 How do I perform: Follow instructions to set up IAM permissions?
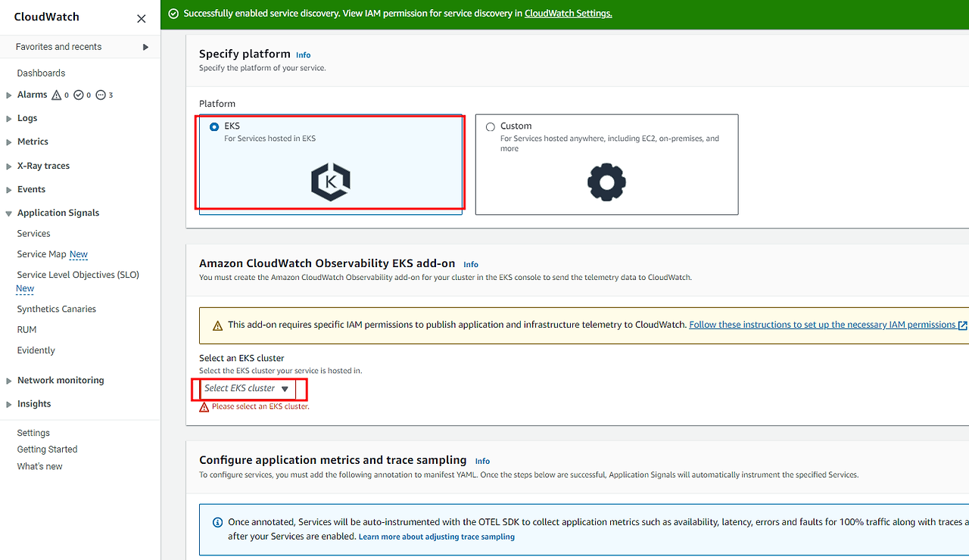[822, 325]
